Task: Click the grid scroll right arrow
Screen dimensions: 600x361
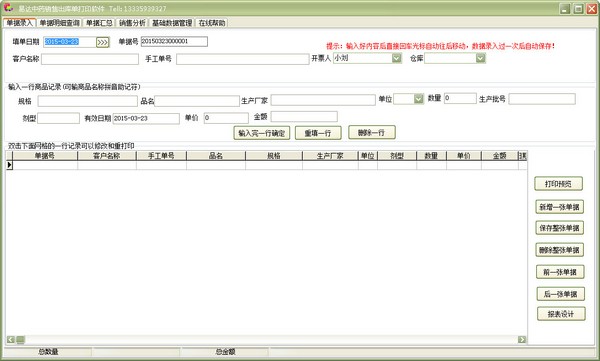Action: tap(522, 340)
